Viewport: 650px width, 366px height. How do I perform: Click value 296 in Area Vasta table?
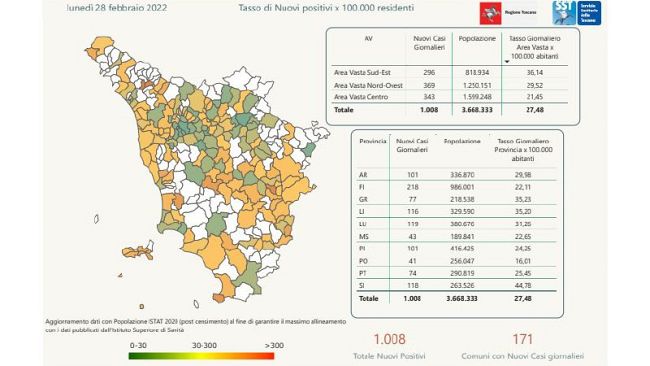pyautogui.click(x=429, y=73)
